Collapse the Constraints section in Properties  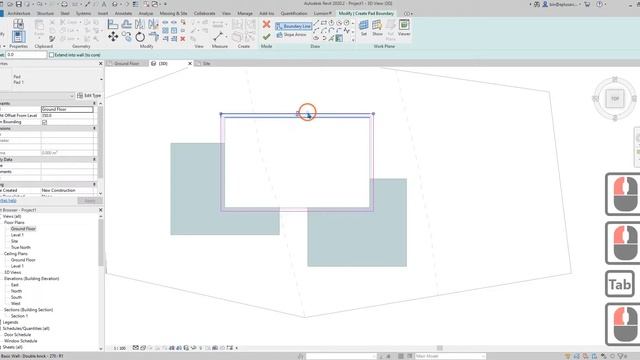[x=94, y=104]
